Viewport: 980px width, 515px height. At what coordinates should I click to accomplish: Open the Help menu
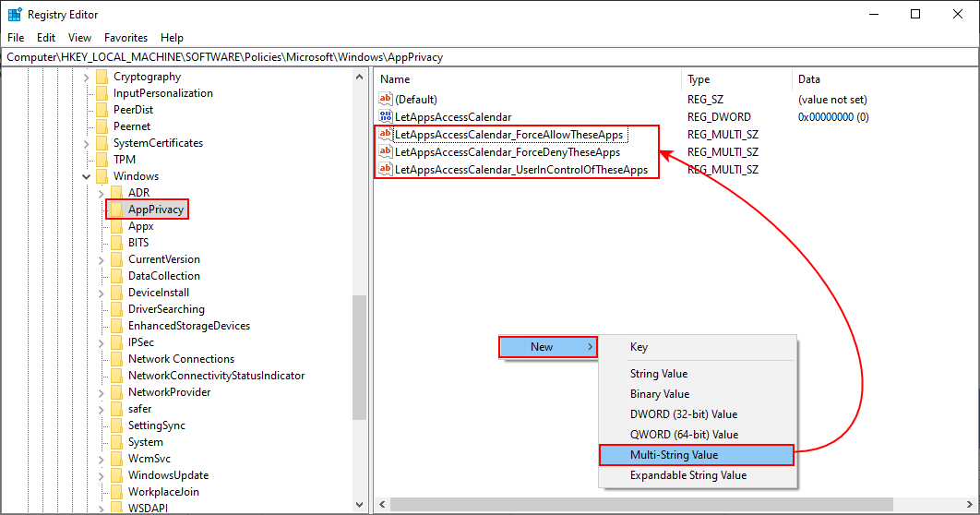pyautogui.click(x=172, y=38)
